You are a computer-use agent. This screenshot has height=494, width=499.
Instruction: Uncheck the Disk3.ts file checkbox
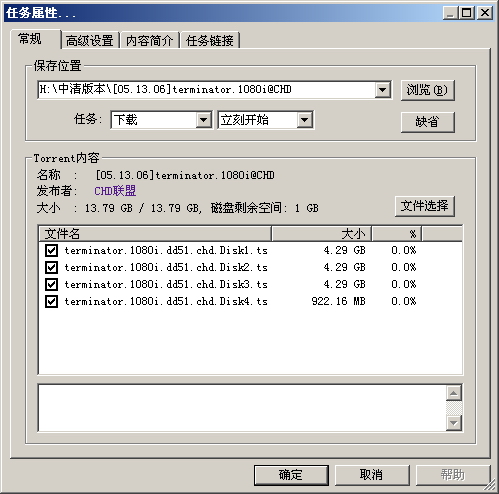pos(51,284)
